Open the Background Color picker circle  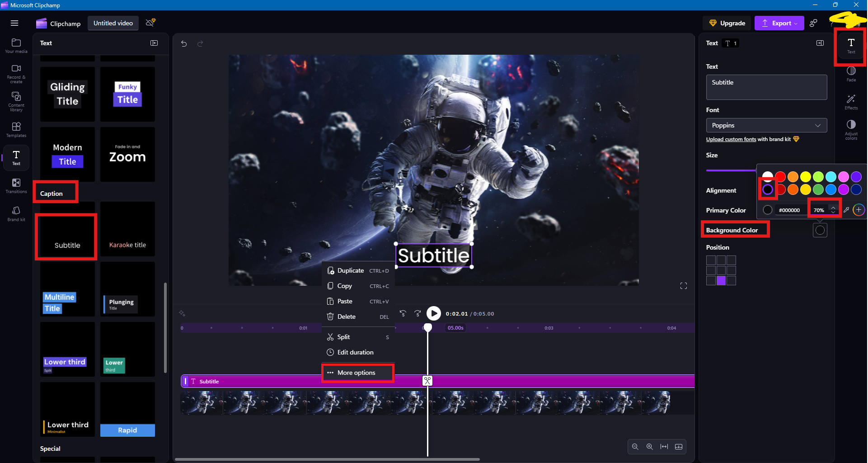pos(820,230)
